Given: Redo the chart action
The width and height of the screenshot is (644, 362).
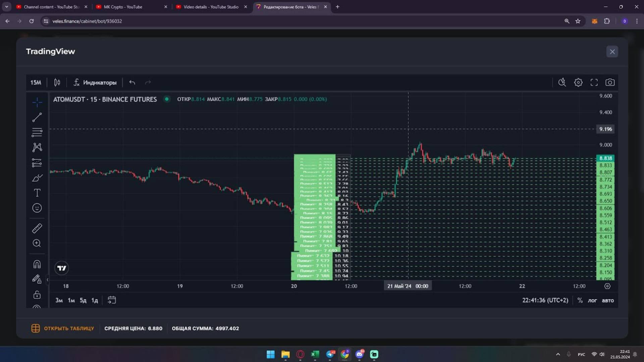Looking at the screenshot, I should pyautogui.click(x=148, y=82).
